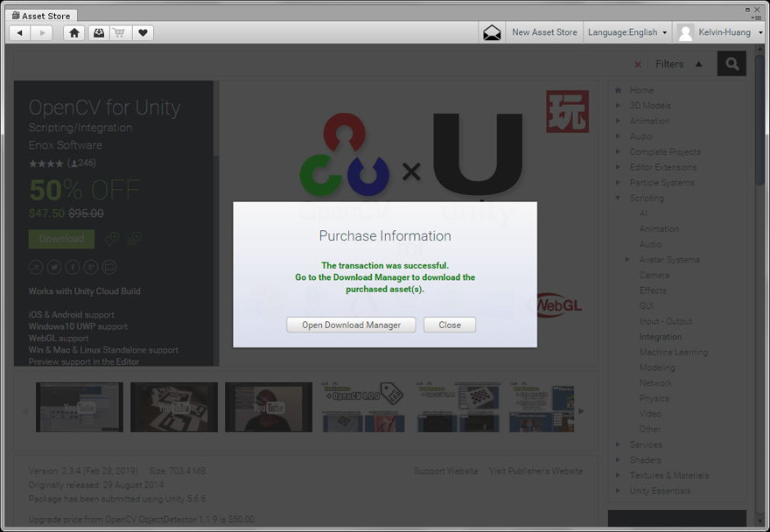Select the Asset Store tab

[x=41, y=16]
